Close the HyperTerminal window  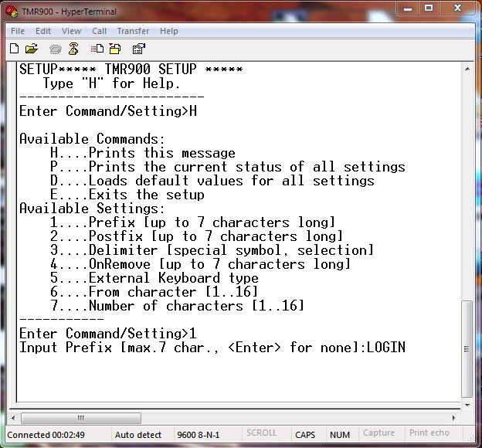click(x=458, y=8)
